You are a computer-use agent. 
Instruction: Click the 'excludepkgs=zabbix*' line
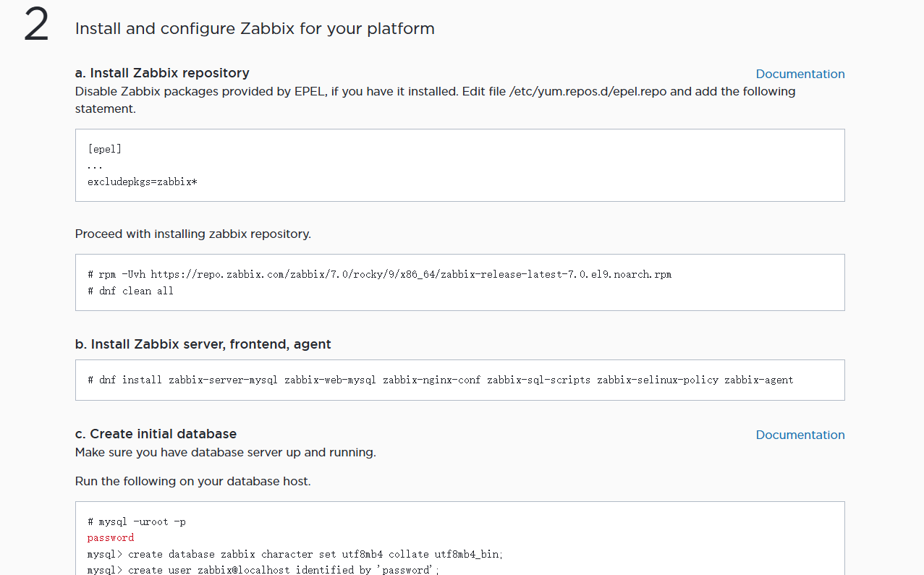143,182
